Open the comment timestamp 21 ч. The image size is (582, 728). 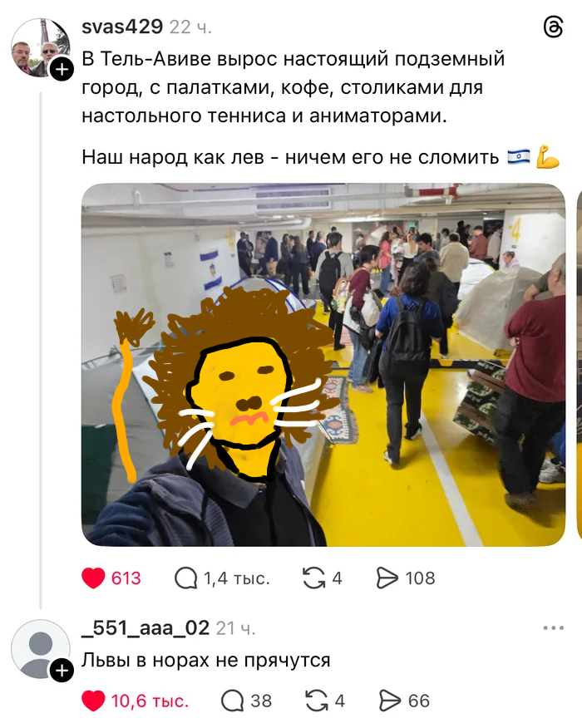click(235, 628)
